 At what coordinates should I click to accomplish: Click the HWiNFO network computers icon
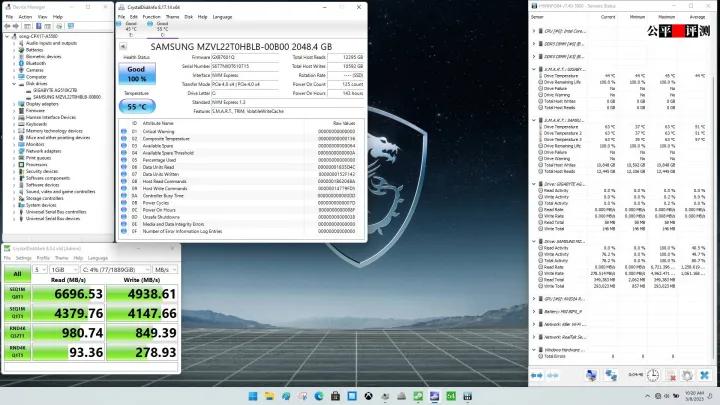tap(591, 375)
